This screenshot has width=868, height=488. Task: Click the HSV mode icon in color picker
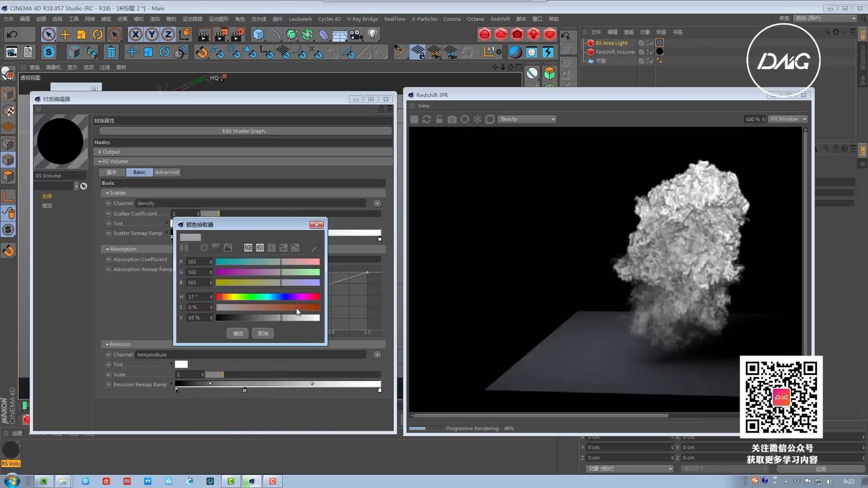[259, 248]
